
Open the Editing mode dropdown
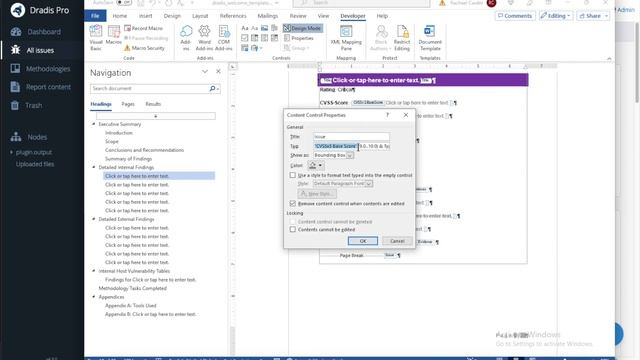pos(556,16)
